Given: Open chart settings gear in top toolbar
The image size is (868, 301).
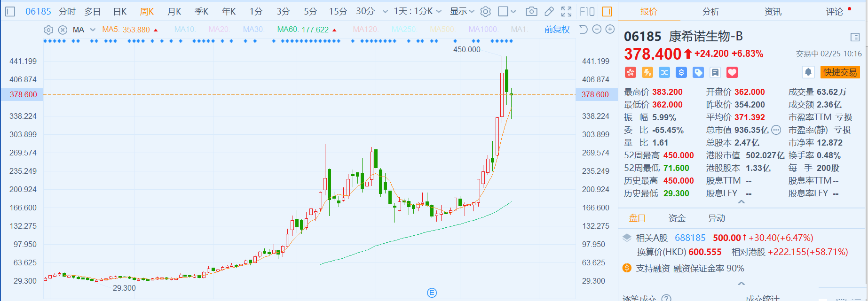Looking at the screenshot, I should [486, 11].
